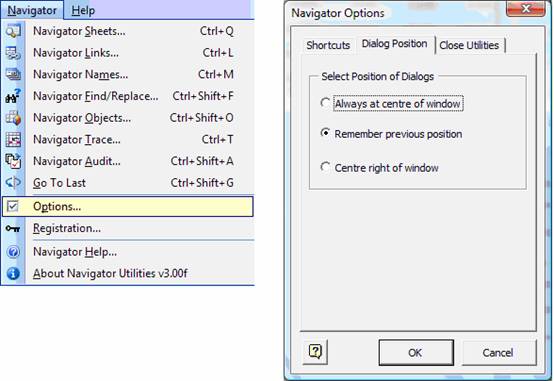Click the Navigator Names icon

click(13, 75)
